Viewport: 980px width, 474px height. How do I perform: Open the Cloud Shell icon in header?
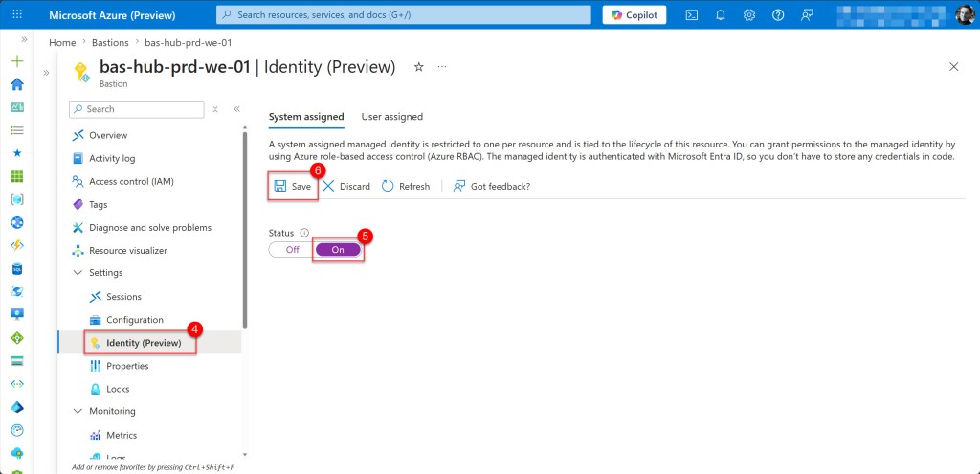(x=692, y=15)
